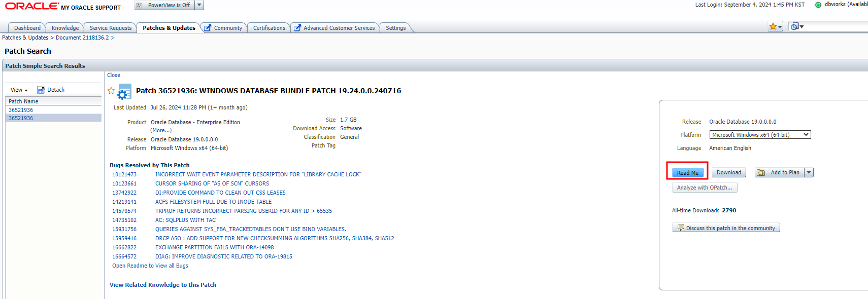Click the PowerView is Off button
868x299 pixels.
tap(164, 5)
